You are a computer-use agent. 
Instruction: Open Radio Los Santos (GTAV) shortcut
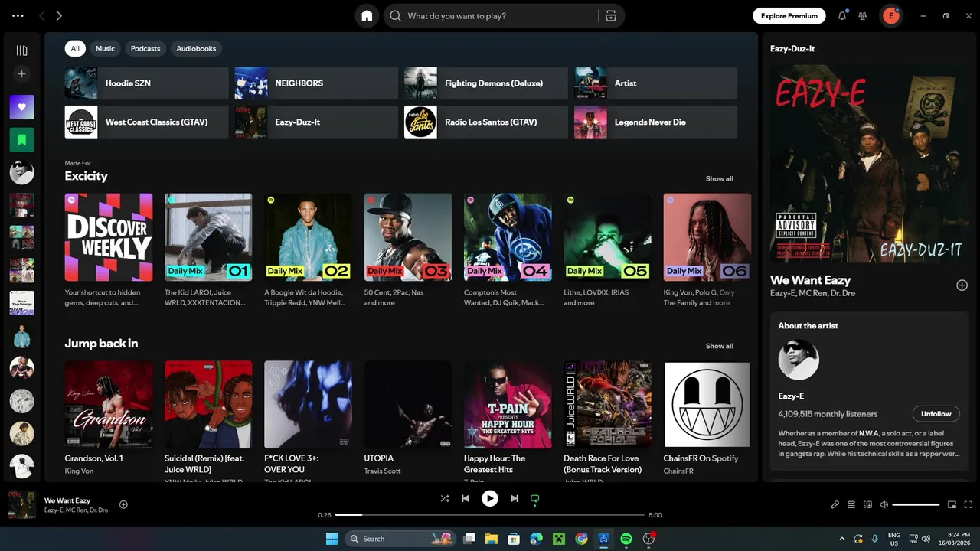pyautogui.click(x=486, y=122)
